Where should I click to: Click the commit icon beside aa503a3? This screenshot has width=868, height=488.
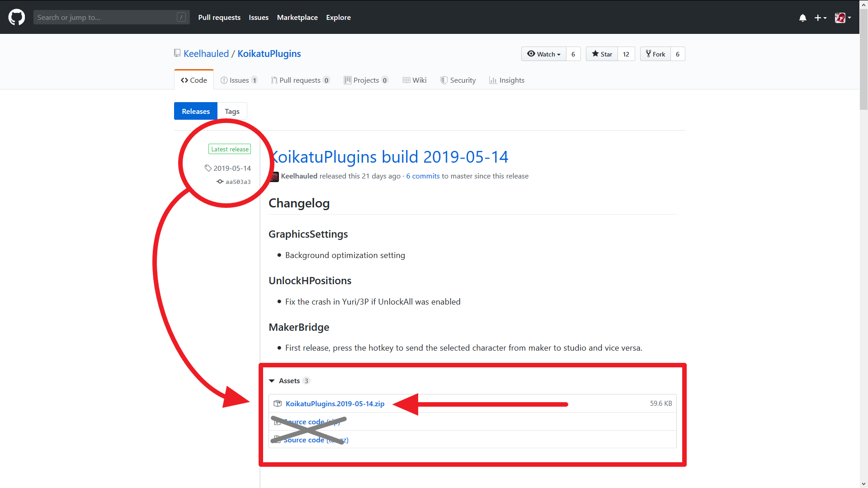point(220,182)
